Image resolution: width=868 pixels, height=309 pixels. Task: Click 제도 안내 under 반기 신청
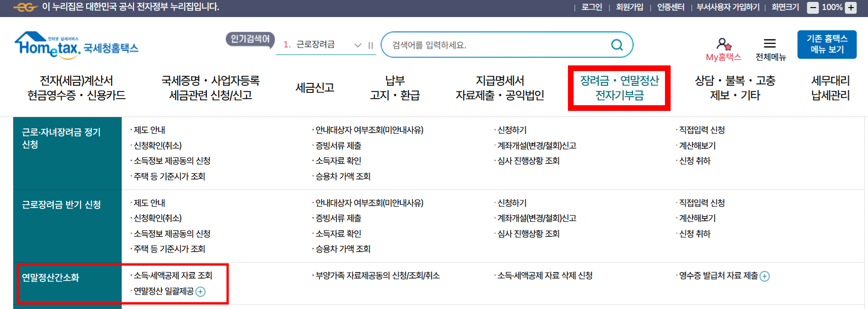click(x=149, y=203)
